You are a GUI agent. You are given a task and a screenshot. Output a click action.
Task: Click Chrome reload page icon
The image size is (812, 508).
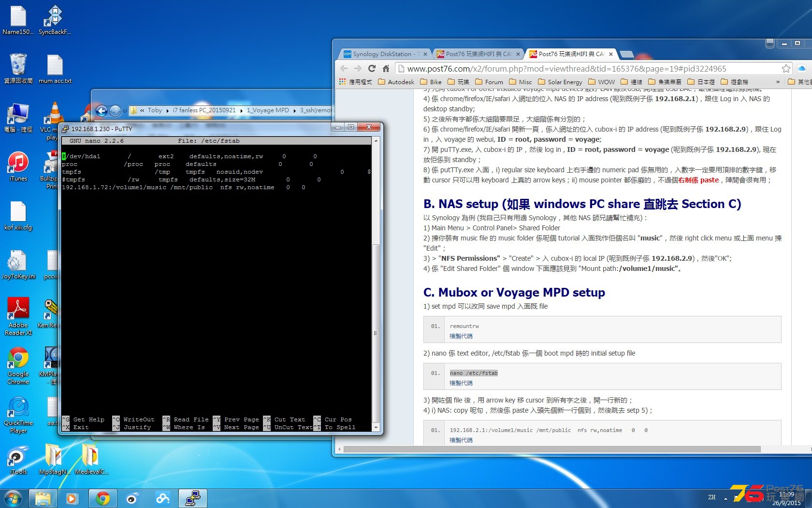pos(372,69)
